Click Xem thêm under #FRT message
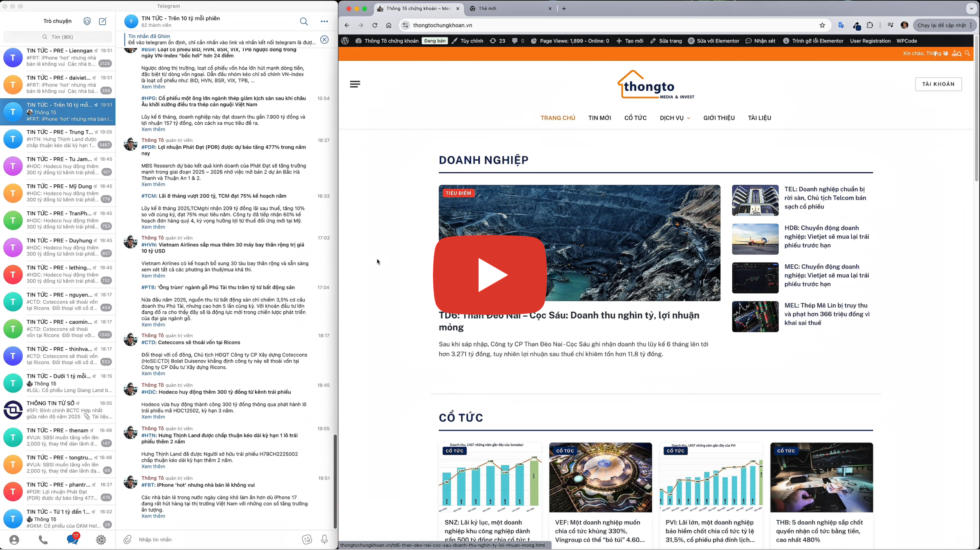Image resolution: width=980 pixels, height=550 pixels. coord(153,516)
